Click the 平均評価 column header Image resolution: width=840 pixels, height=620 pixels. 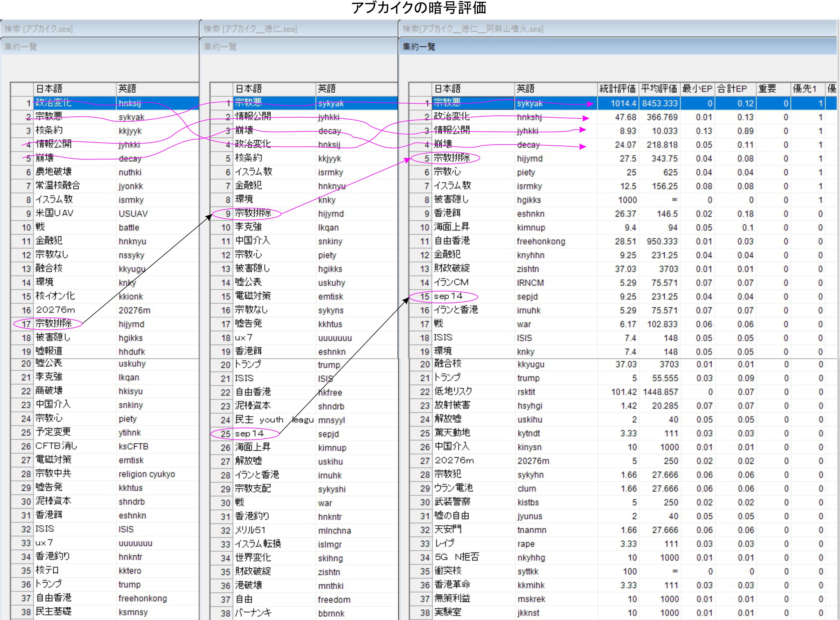click(x=659, y=89)
